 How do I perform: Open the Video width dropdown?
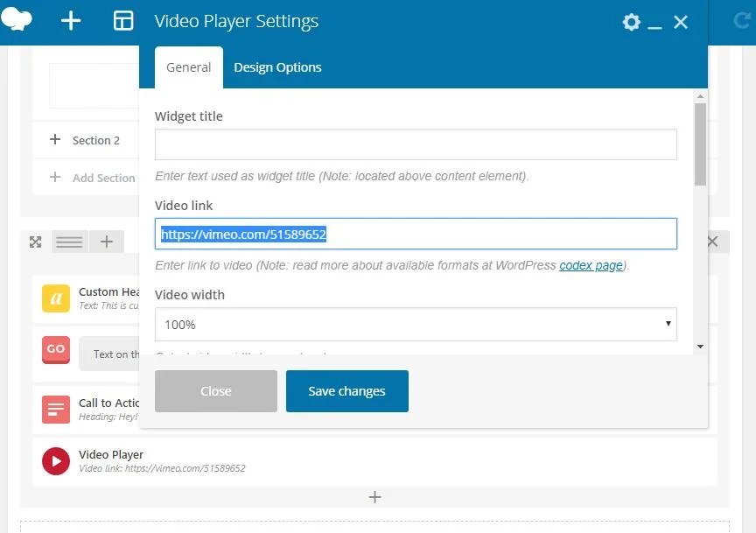click(416, 325)
